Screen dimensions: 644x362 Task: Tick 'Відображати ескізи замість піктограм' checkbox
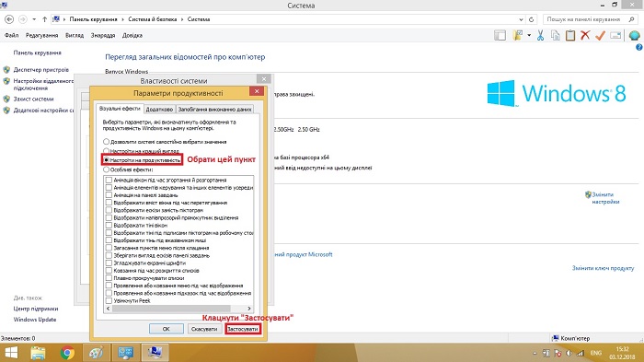[109, 210]
